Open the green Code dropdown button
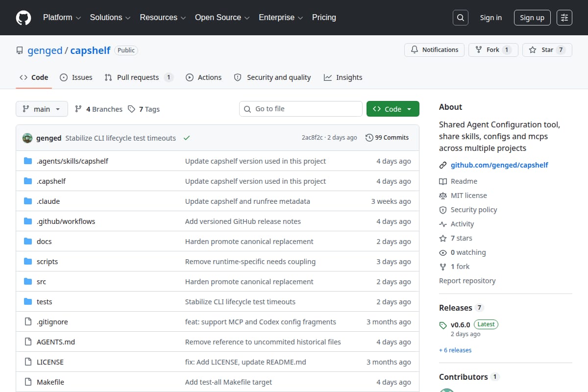Screen dimensions: 588x392 393,109
